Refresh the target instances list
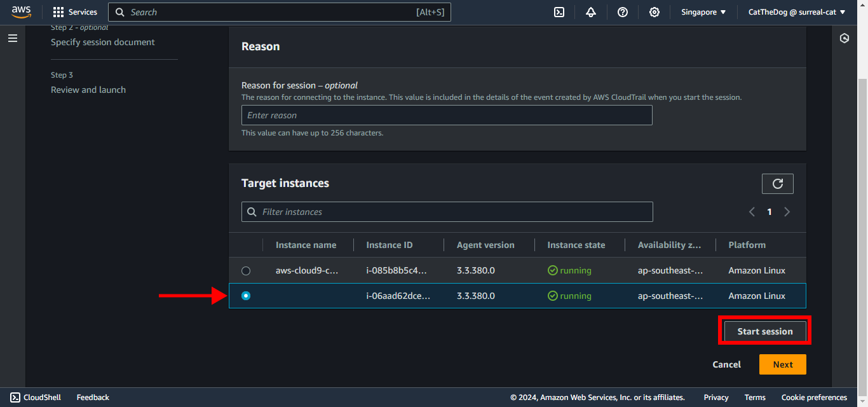 777,184
